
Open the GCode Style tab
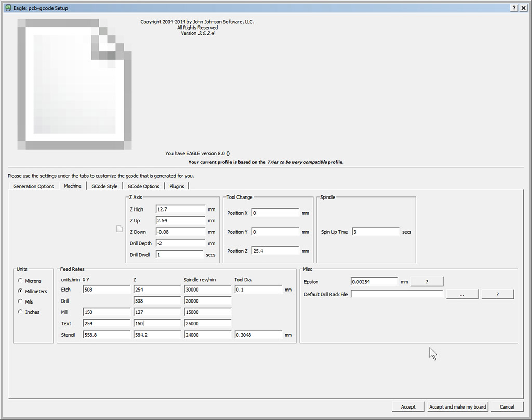104,186
